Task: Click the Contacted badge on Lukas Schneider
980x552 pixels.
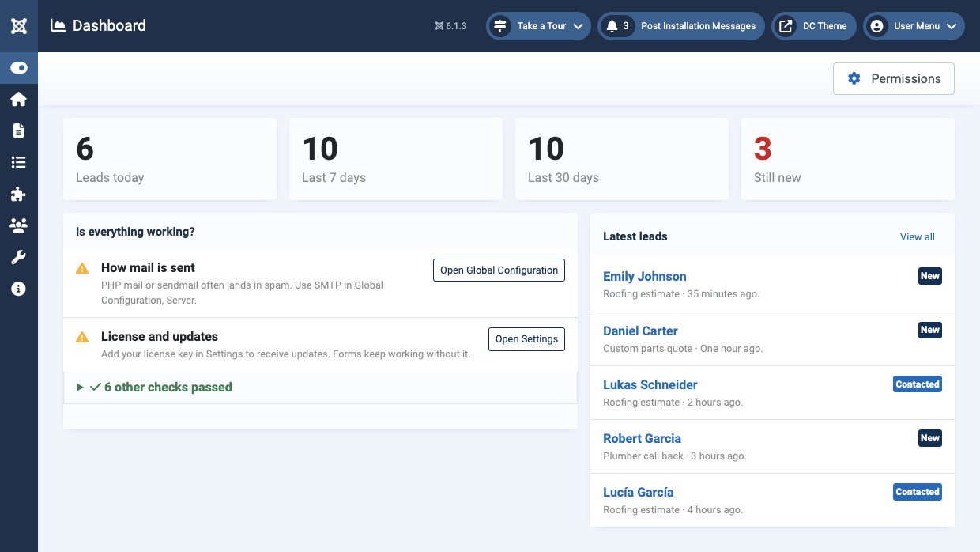Action: coord(918,384)
